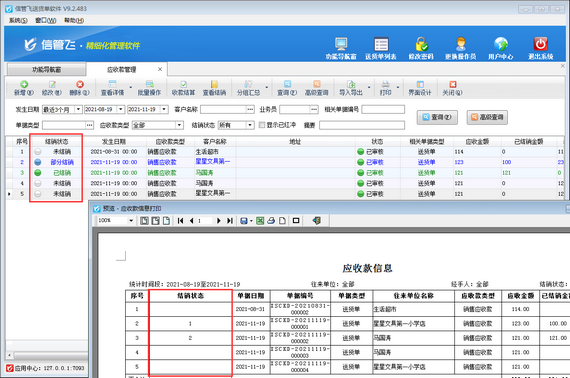The image size is (570, 378).
Task: Go to the last page in print preview
Action: tap(230, 221)
